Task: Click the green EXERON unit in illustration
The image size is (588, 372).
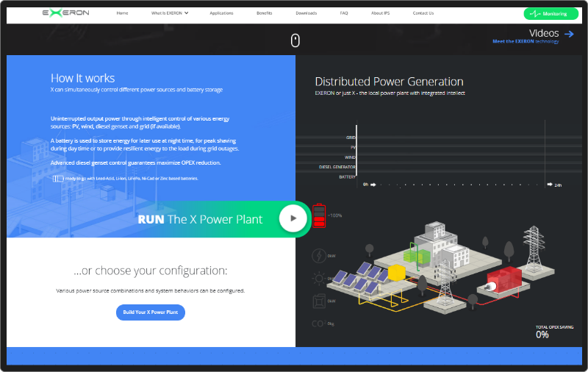Action: tap(416, 257)
